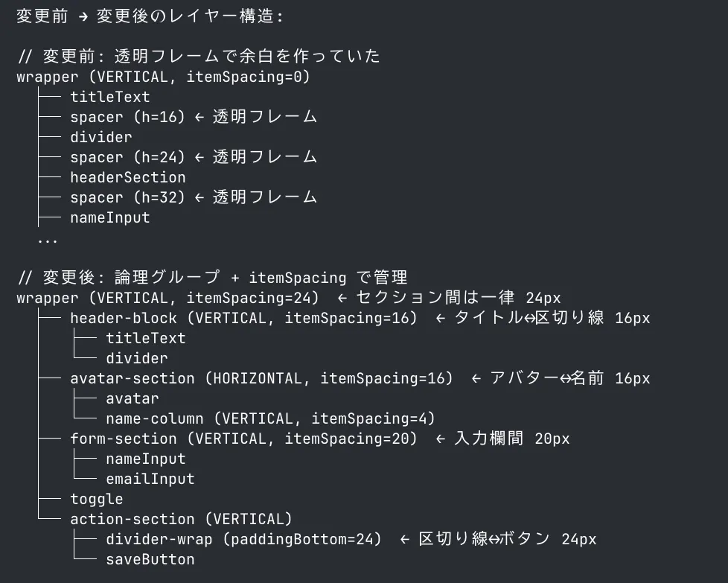Select the name-column itemSpacing=4 line
Screen dimensions: 728x583
point(271,418)
